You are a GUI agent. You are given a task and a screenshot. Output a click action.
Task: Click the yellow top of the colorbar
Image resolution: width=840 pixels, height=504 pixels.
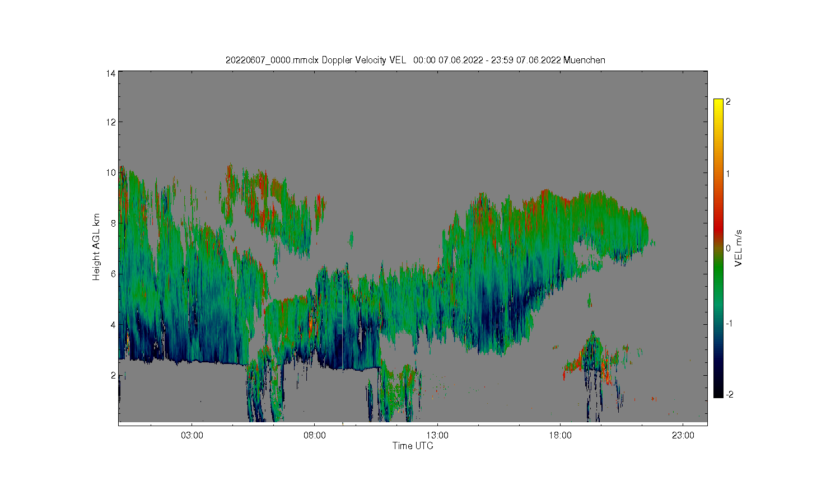(718, 104)
